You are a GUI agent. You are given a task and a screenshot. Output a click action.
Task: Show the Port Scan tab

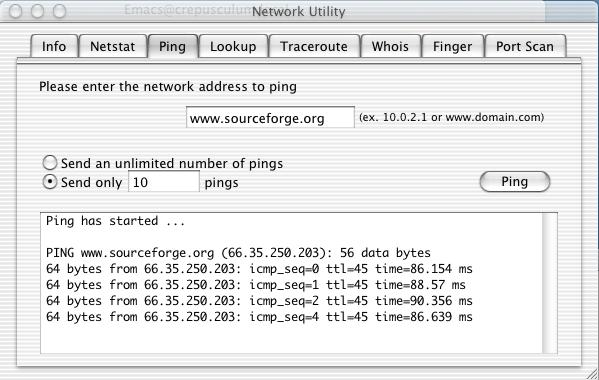coord(525,47)
